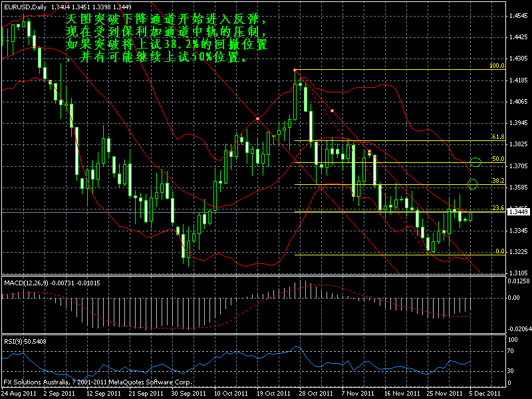The image size is (532, 399).
Task: Click the 5 Dec 2011 date label
Action: 485,394
